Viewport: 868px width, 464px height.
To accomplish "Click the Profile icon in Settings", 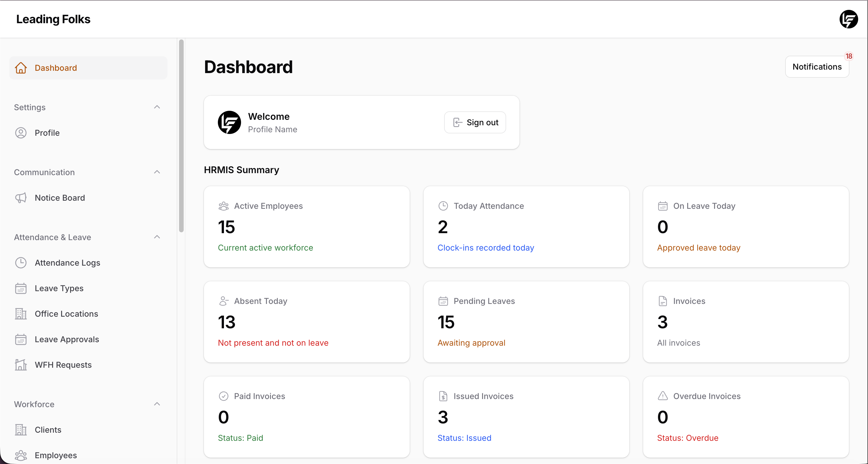I will (21, 133).
